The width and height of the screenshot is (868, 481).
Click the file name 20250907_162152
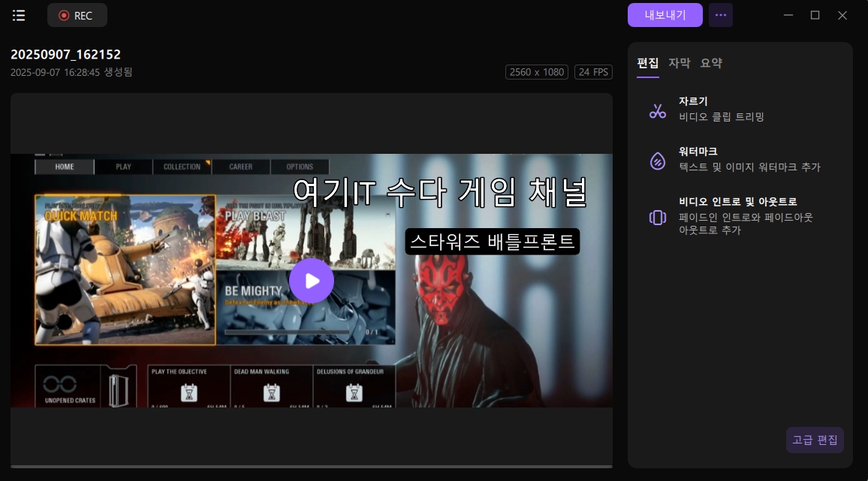click(65, 54)
